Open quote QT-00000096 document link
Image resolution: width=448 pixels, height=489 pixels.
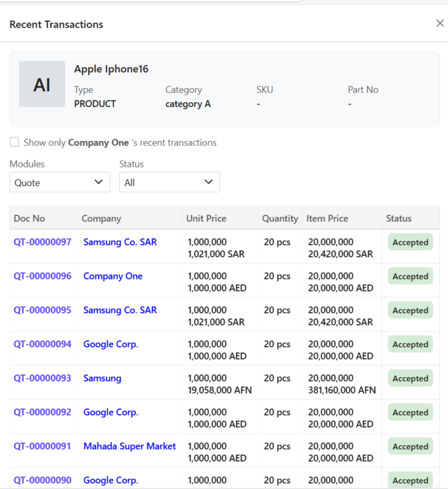coord(42,276)
